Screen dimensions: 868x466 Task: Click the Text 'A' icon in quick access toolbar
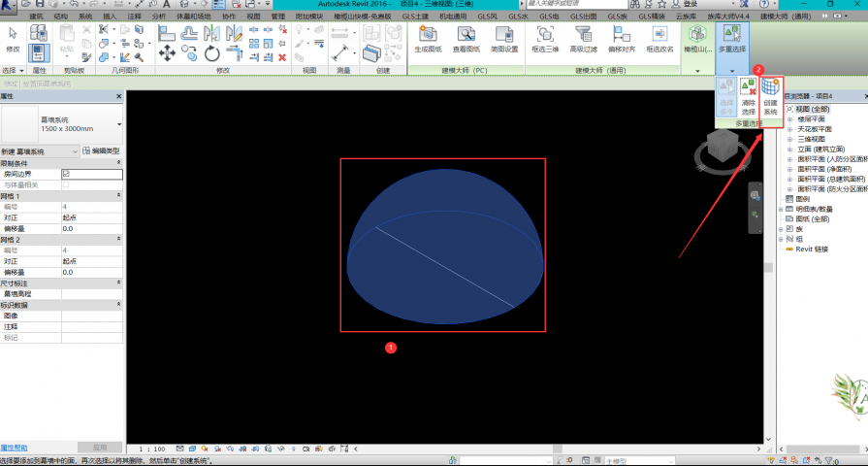[166, 4]
